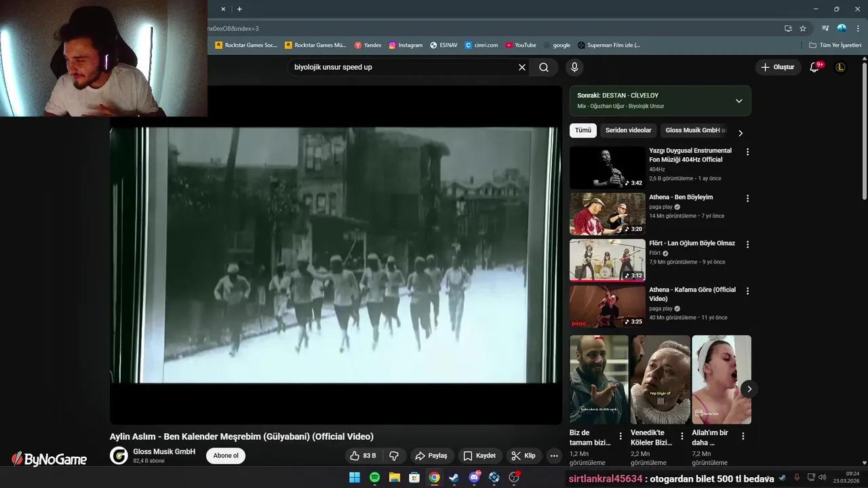Like the video with 83 B likes

click(363, 456)
